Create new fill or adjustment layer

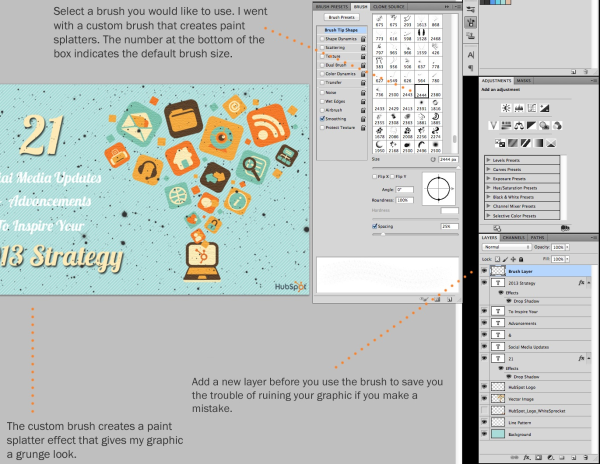point(551,457)
